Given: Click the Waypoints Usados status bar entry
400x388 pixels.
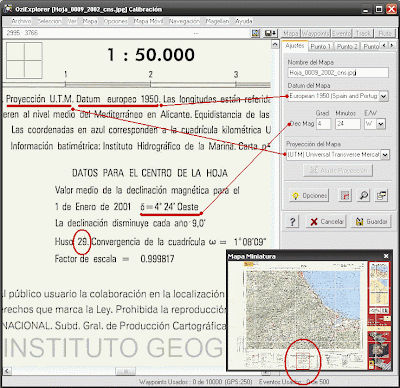Looking at the screenshot, I should pos(196,382).
